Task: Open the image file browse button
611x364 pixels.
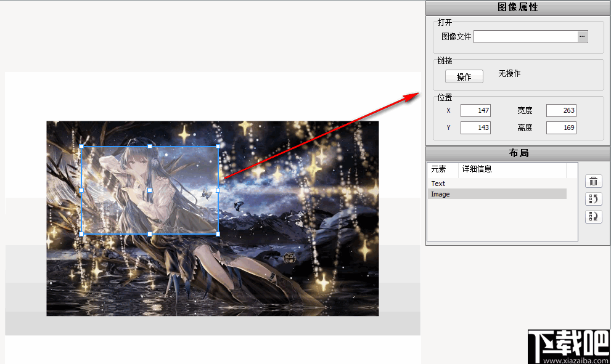Action: [x=582, y=36]
